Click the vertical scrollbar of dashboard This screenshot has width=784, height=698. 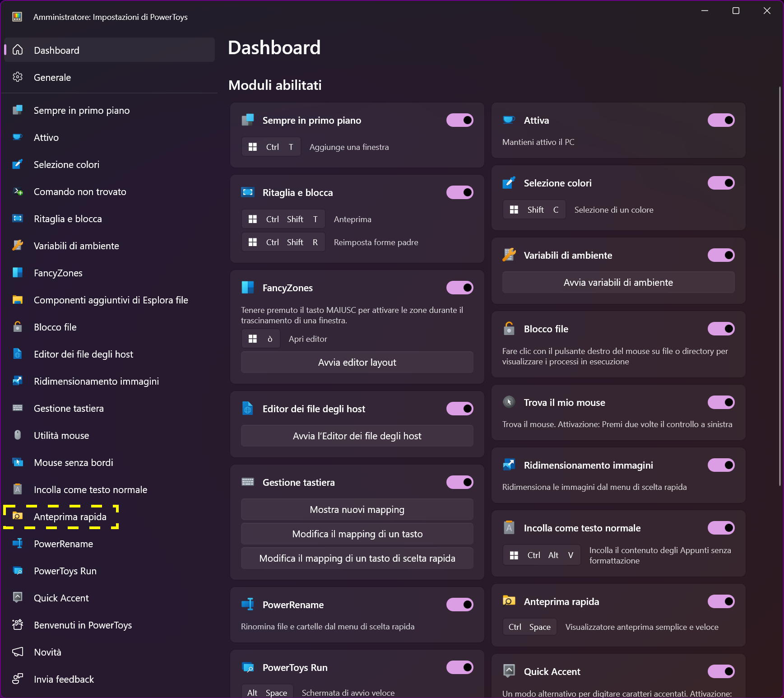(x=780, y=286)
